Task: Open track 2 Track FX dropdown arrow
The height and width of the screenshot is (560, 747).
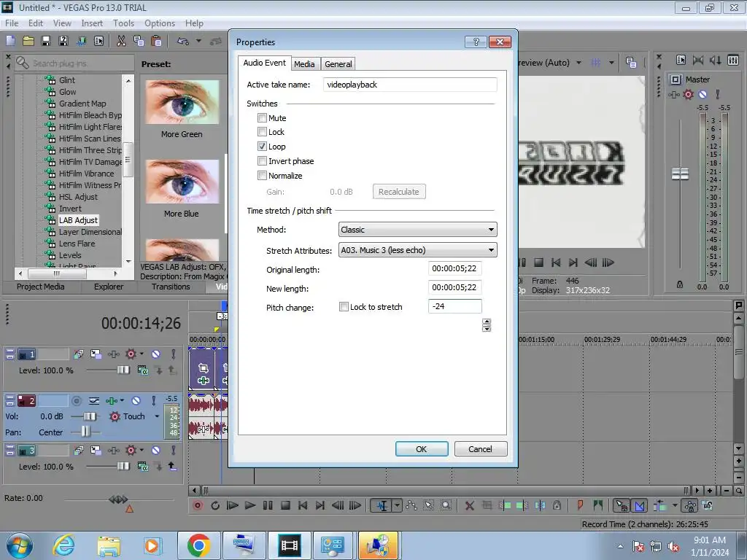Action: pyautogui.click(x=122, y=401)
